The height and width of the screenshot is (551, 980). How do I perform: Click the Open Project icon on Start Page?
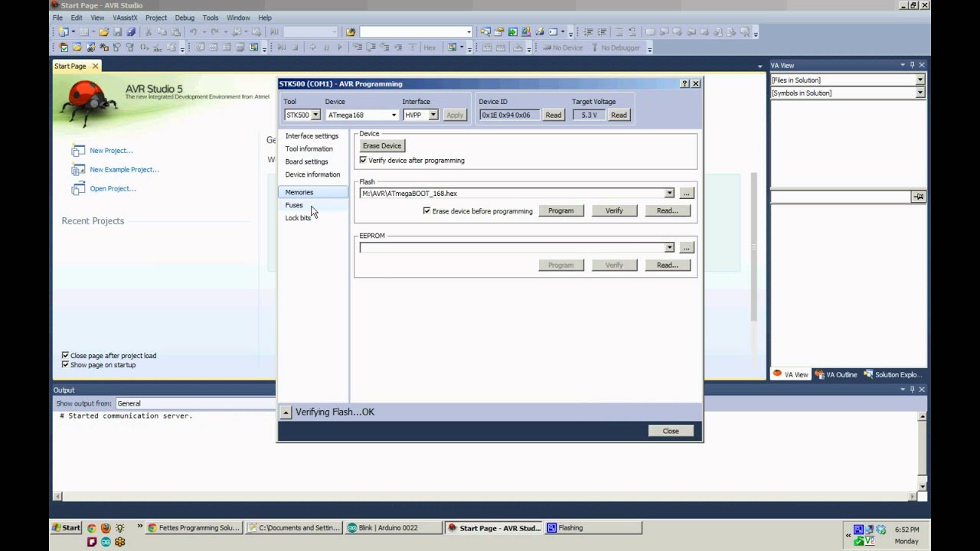click(x=78, y=189)
